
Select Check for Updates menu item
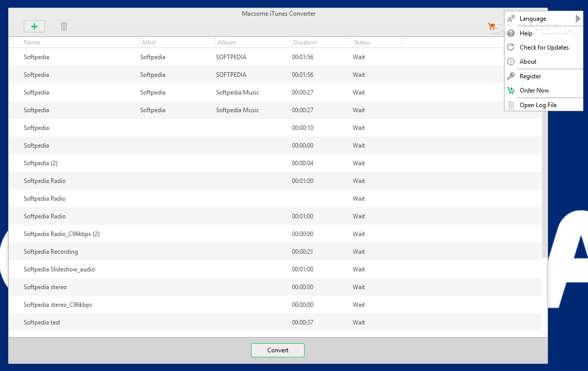point(543,47)
